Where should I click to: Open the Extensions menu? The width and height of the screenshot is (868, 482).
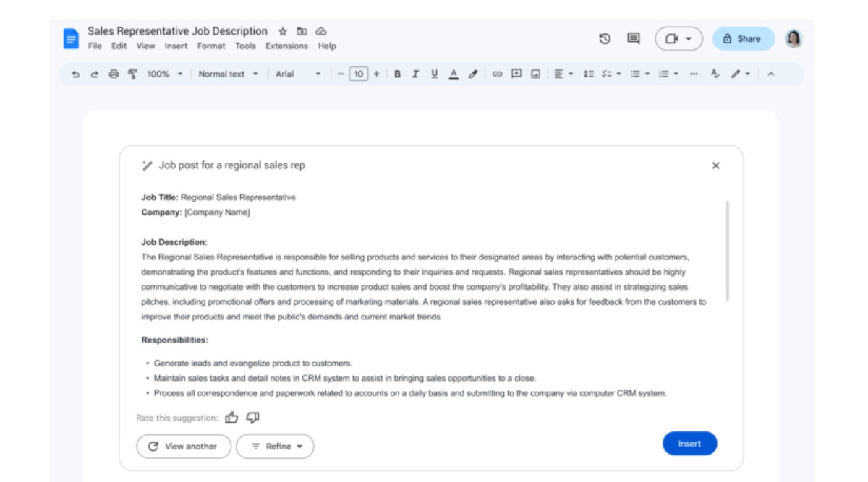[x=287, y=46]
